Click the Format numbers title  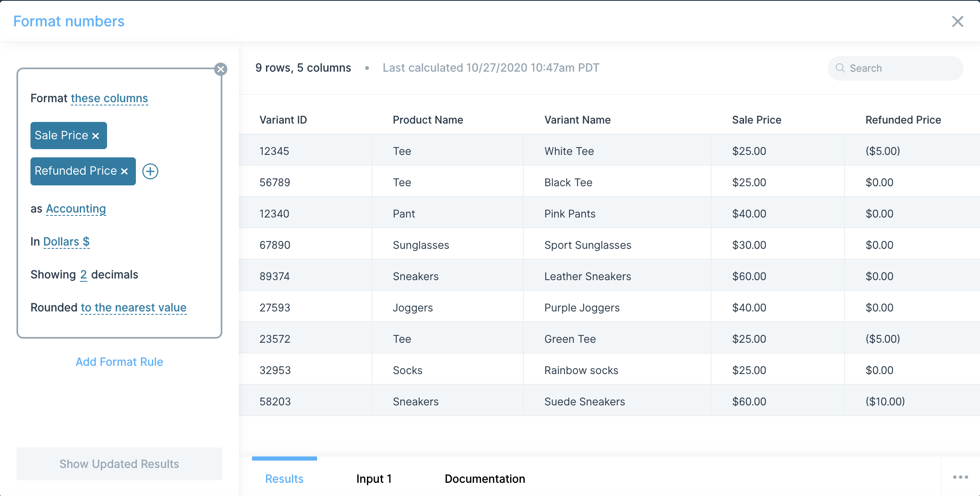69,21
